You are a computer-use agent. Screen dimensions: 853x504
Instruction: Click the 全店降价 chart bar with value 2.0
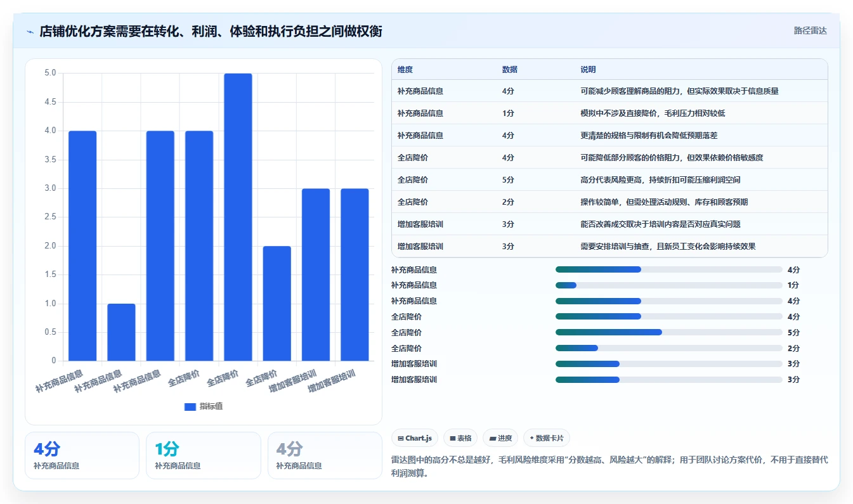[x=277, y=304]
